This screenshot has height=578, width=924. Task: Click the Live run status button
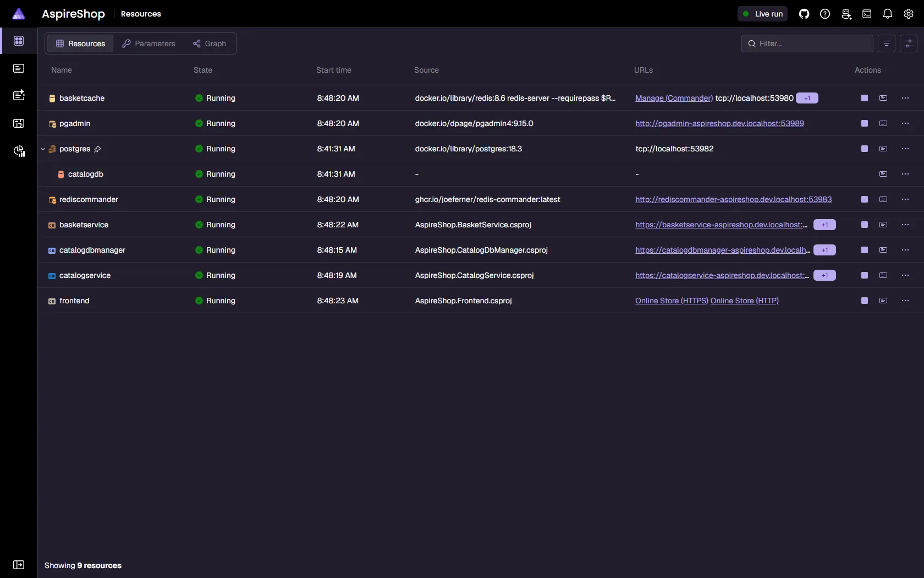762,14
